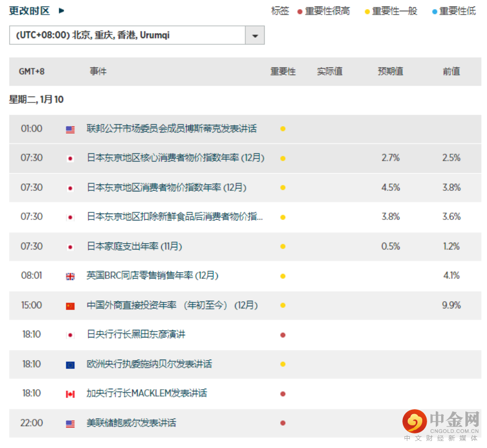
Task: Click Japan flag beside 日本家庭支出年率
Action: [70, 247]
